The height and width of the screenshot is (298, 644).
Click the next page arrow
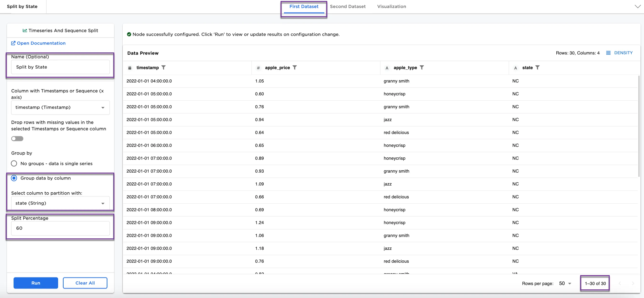[633, 283]
